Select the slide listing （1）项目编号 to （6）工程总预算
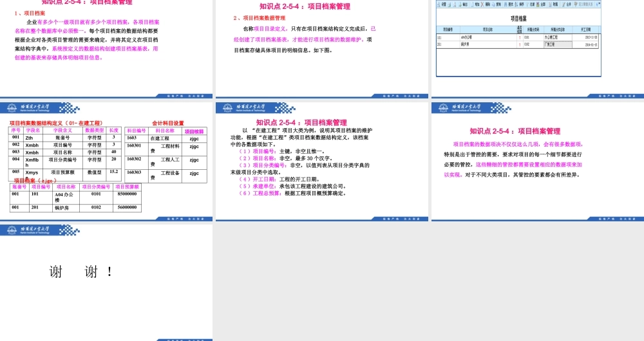 point(321,161)
